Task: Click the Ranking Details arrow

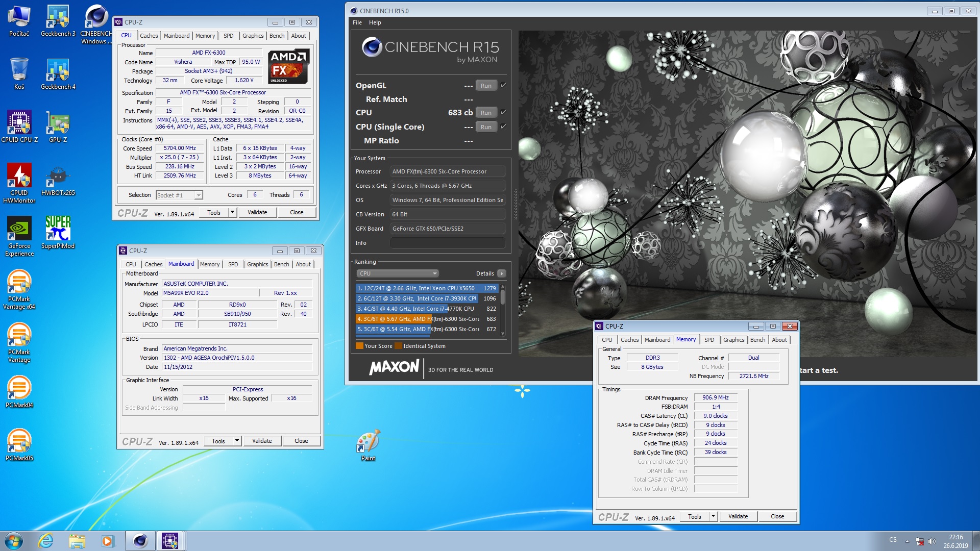Action: [x=502, y=273]
